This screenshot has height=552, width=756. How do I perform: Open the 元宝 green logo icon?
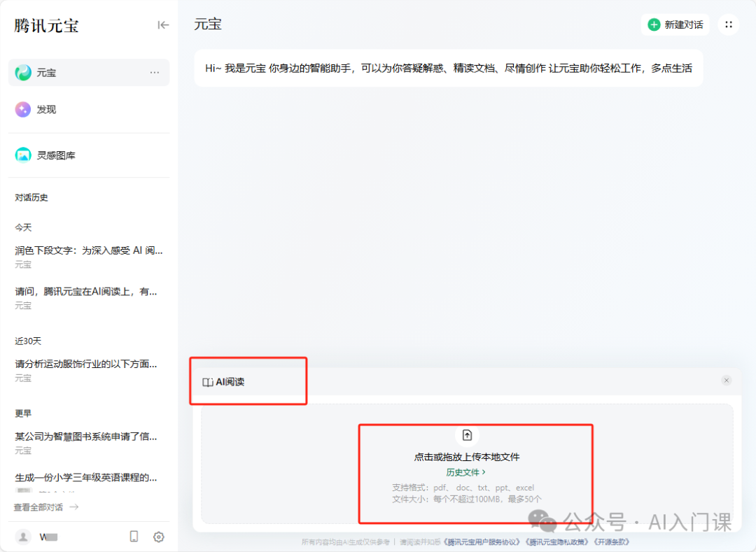(x=23, y=72)
